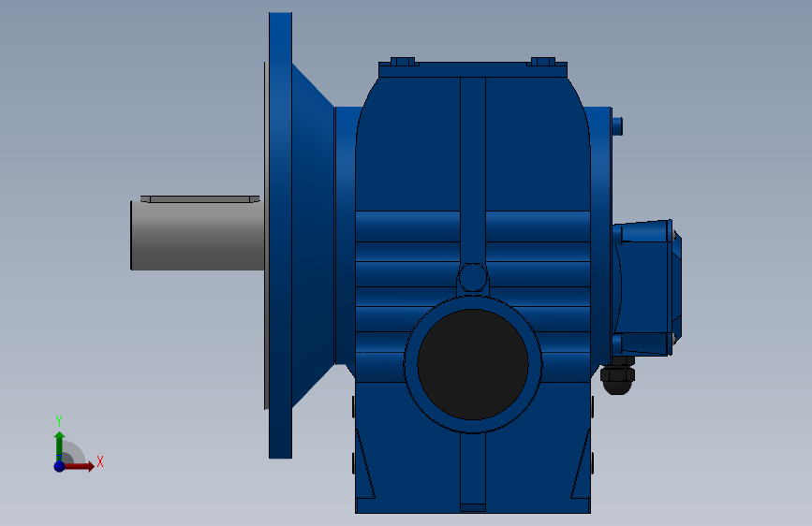Viewport: 812px width, 526px height.
Task: Select the gray output shaft of the gearbox
Action: (198, 236)
